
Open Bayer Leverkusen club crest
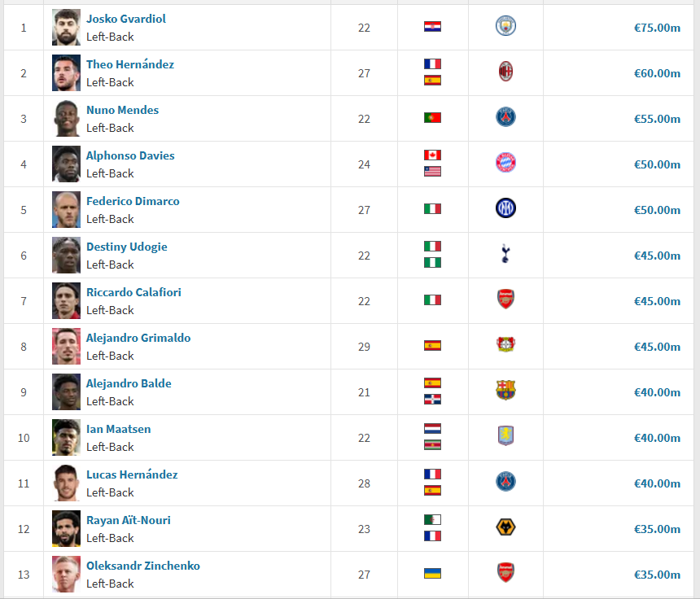click(x=505, y=344)
